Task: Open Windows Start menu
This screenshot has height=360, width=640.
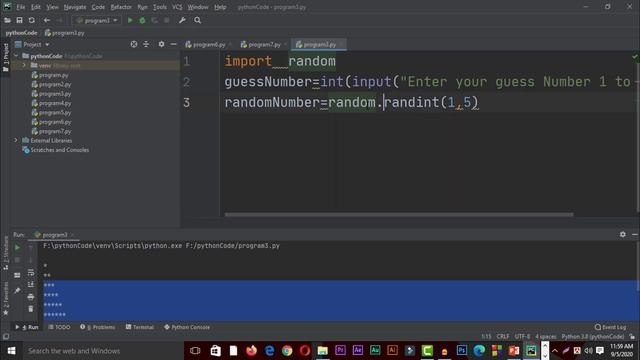Action: pyautogui.click(x=11, y=351)
